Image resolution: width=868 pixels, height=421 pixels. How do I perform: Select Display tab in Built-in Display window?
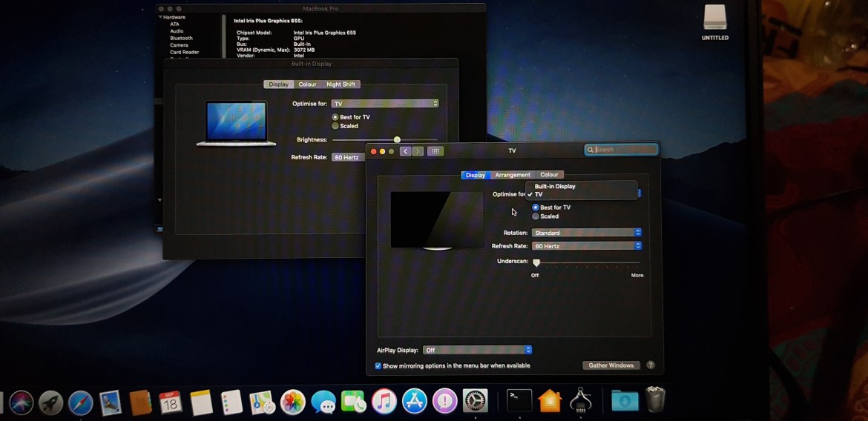278,84
